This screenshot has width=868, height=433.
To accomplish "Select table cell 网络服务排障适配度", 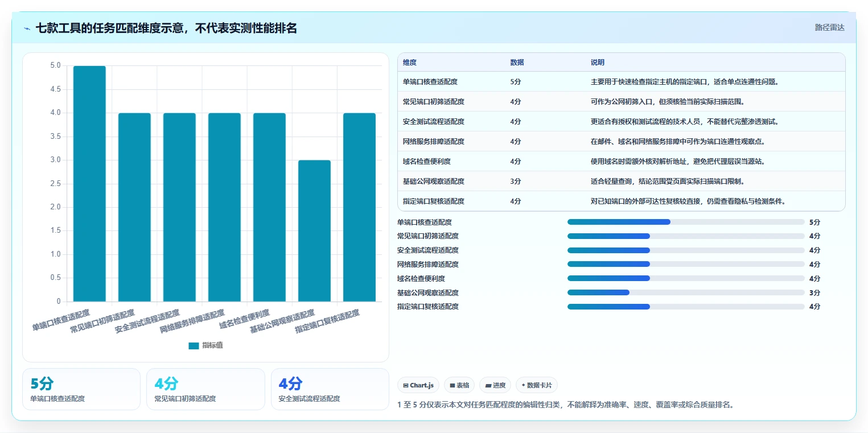I will coord(434,142).
